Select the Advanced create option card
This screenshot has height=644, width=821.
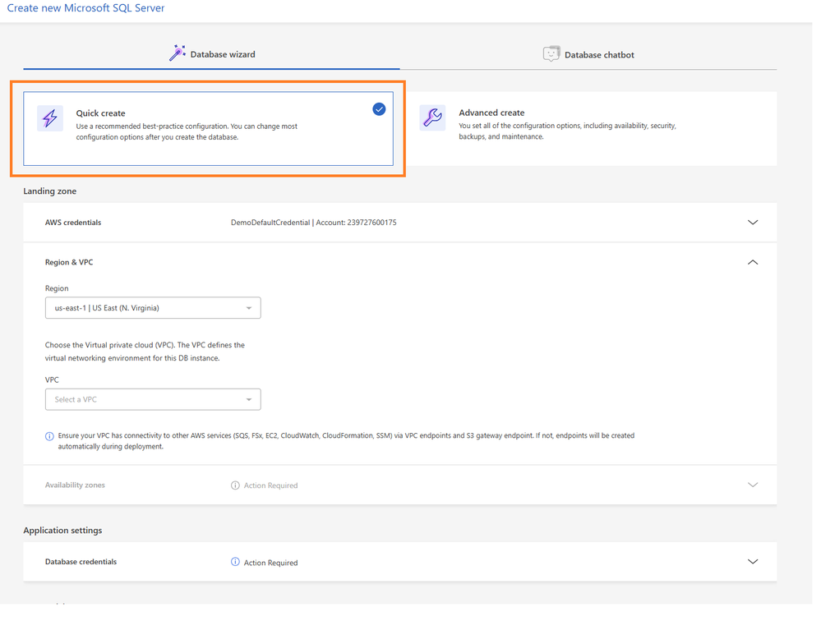pyautogui.click(x=592, y=128)
